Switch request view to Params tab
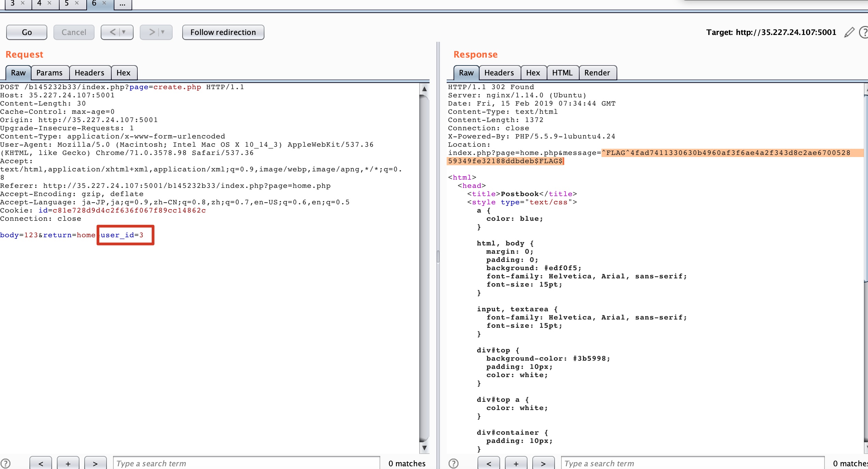The height and width of the screenshot is (469, 868). point(49,73)
